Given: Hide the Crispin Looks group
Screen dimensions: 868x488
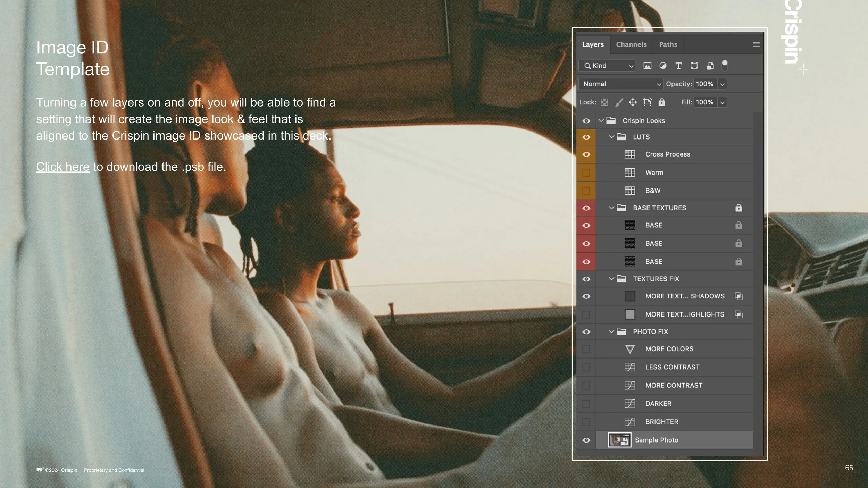Looking at the screenshot, I should [586, 121].
